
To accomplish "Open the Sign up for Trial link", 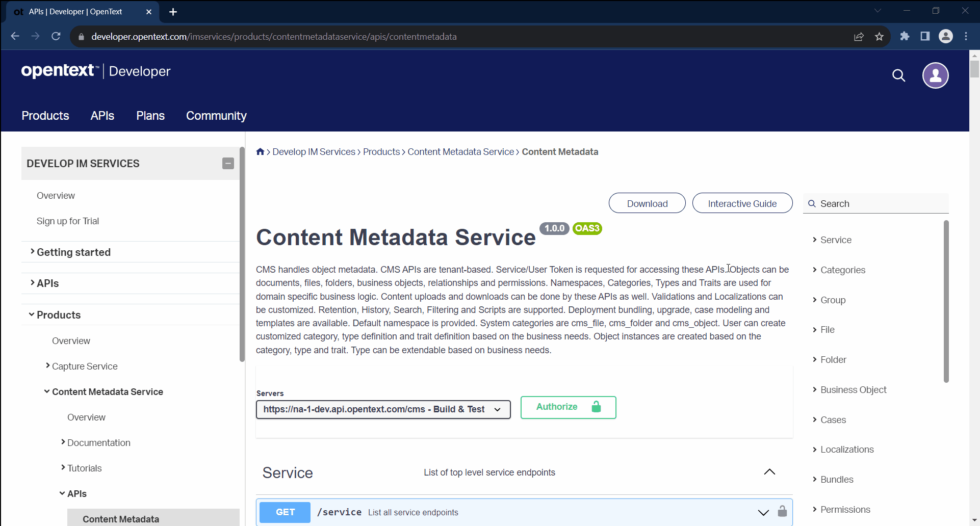I will click(68, 221).
